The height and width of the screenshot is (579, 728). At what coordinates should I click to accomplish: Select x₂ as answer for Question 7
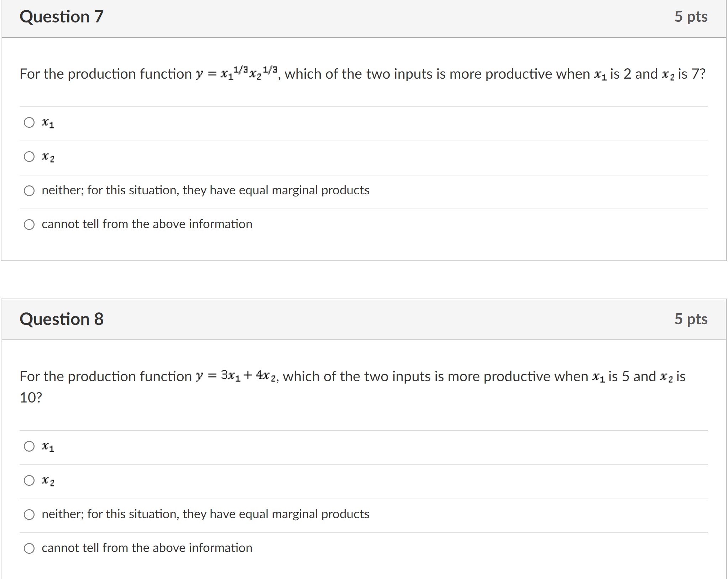29,157
